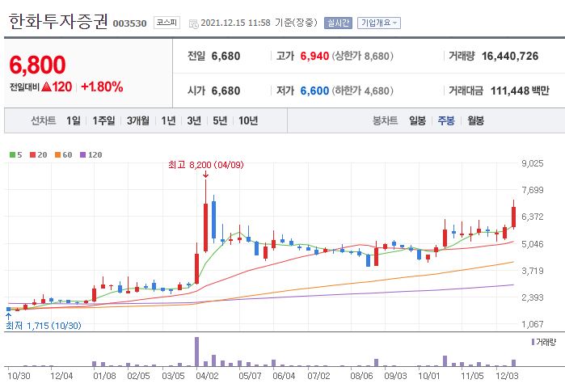This screenshot has height=392, width=565.
Task: Click the 9,025 price axis label
Action: [533, 163]
